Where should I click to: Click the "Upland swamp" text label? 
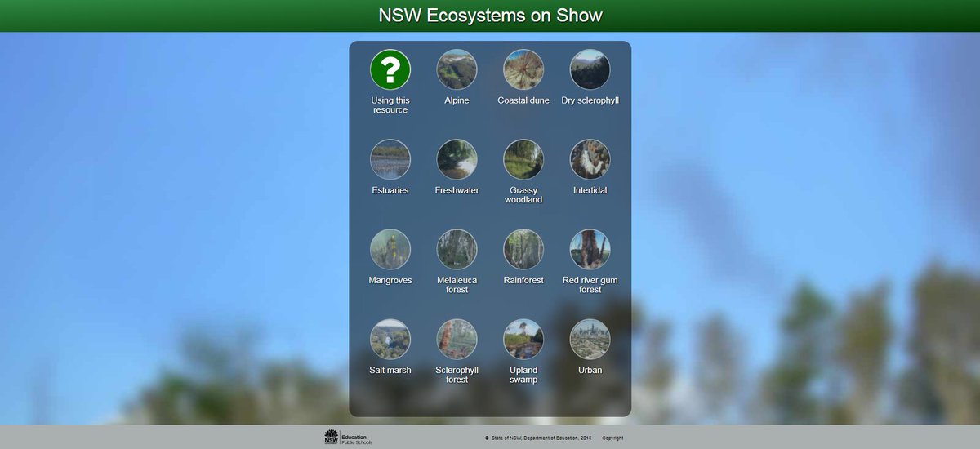[x=523, y=375]
